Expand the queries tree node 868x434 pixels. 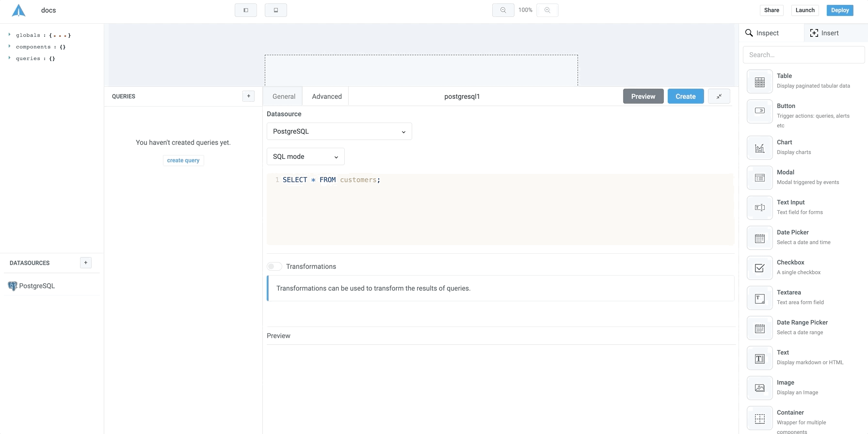[x=9, y=58]
